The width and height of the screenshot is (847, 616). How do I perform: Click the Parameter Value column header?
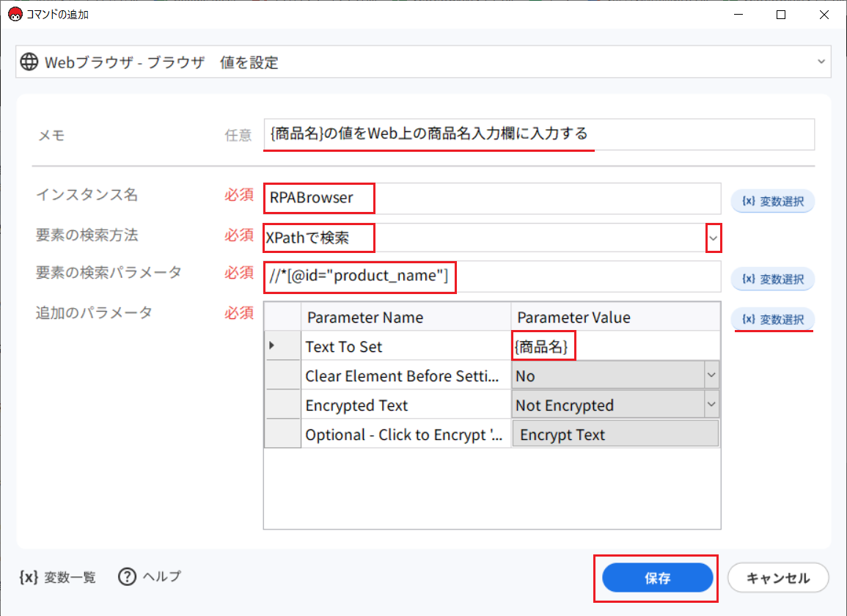tap(615, 318)
